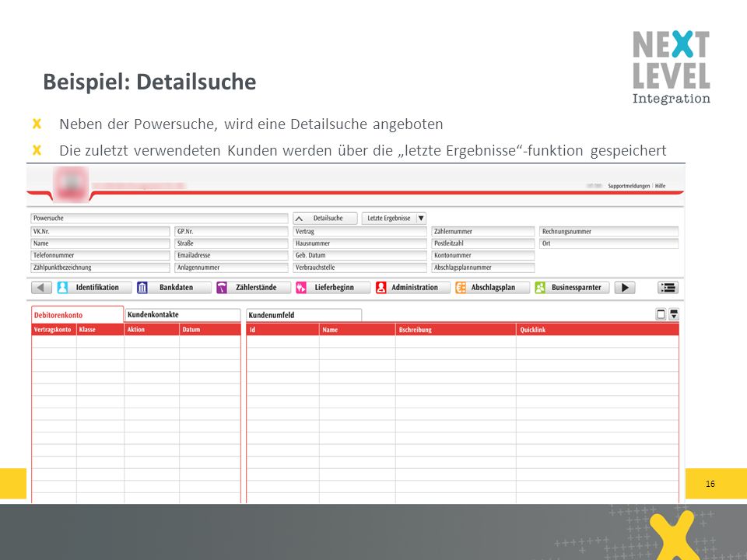747x560 pixels.
Task: Click the Klasse column header
Action: click(x=100, y=330)
